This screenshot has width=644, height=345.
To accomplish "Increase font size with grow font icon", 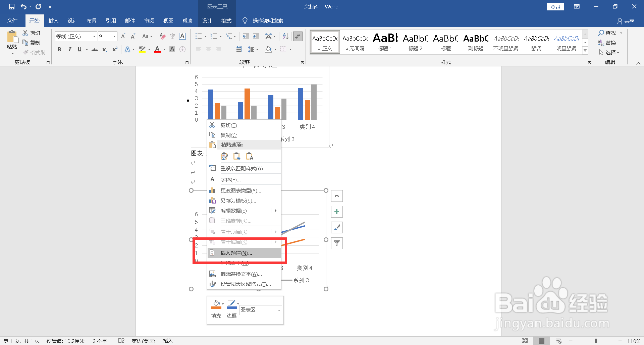I will 123,36.
